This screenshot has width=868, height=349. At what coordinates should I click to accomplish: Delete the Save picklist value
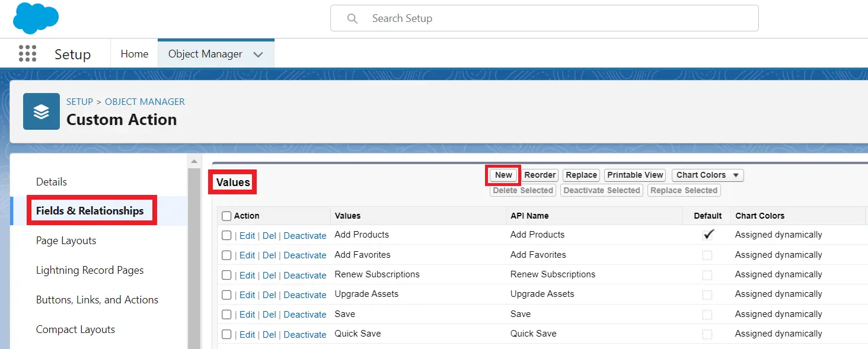(269, 315)
